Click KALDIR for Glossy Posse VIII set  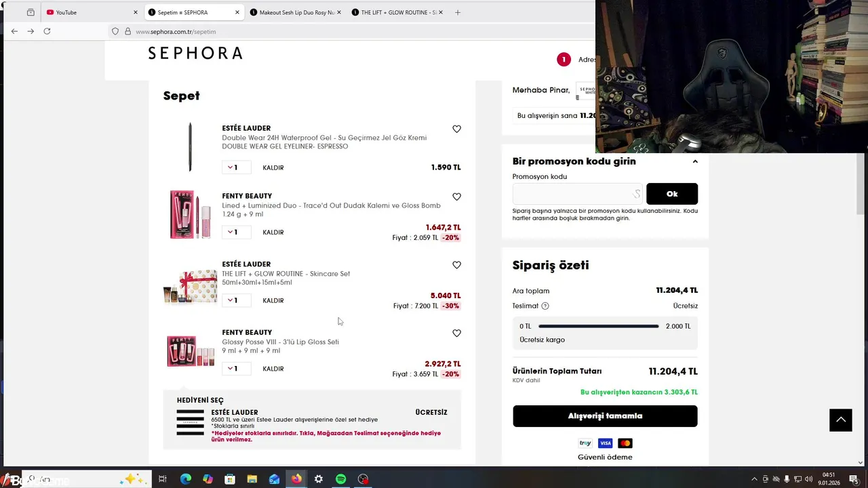pyautogui.click(x=273, y=369)
